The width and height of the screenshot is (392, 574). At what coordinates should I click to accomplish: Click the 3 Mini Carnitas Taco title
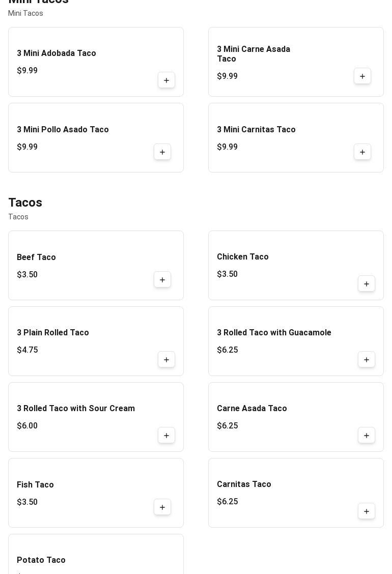pos(256,130)
